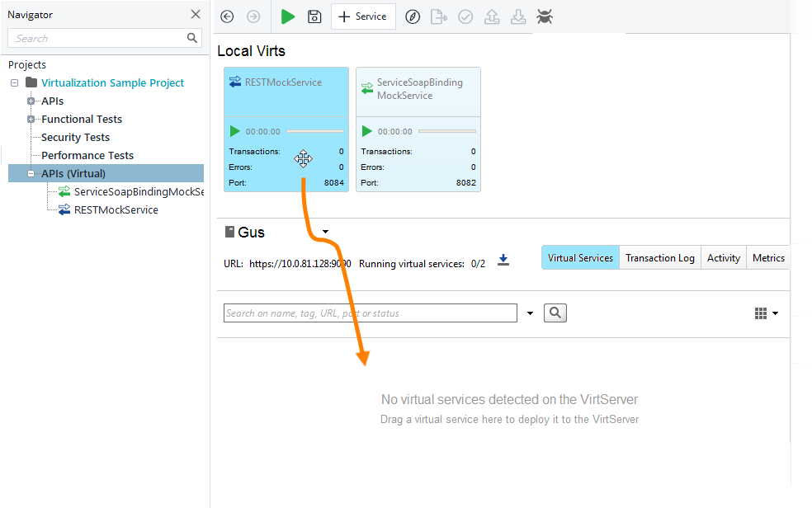Open the bug reporting icon in the toolbar
812x508 pixels.
(545, 16)
